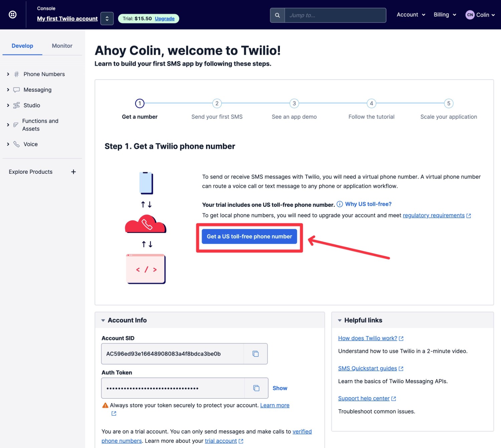
Task: Click the Twilio globe icon top-left
Action: 12,14
